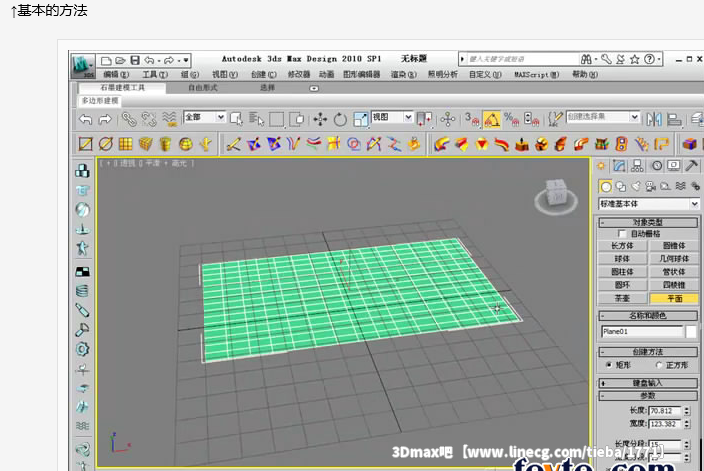Screen dimensions: 704x471
Task: Click the Mirror tool icon
Action: [654, 119]
